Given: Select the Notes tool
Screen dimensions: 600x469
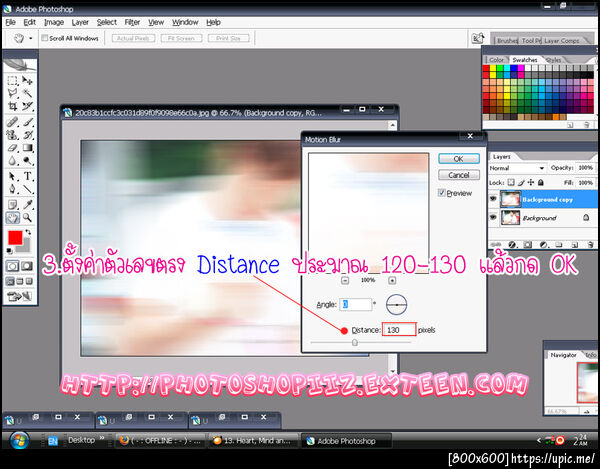Looking at the screenshot, I should (x=12, y=205).
